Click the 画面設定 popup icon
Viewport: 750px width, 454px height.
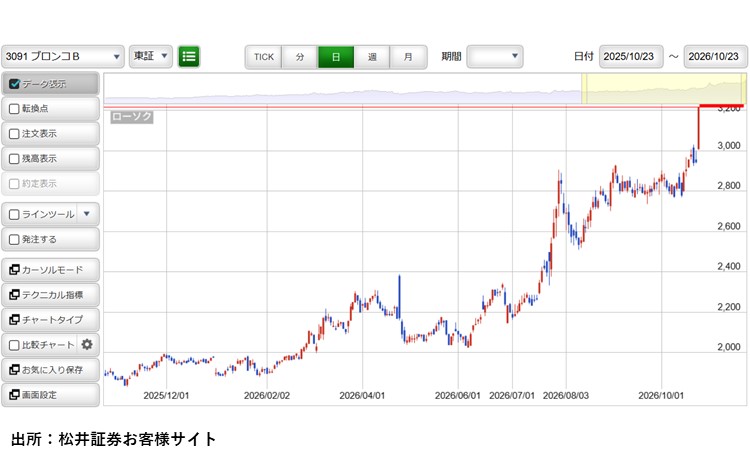(14, 395)
